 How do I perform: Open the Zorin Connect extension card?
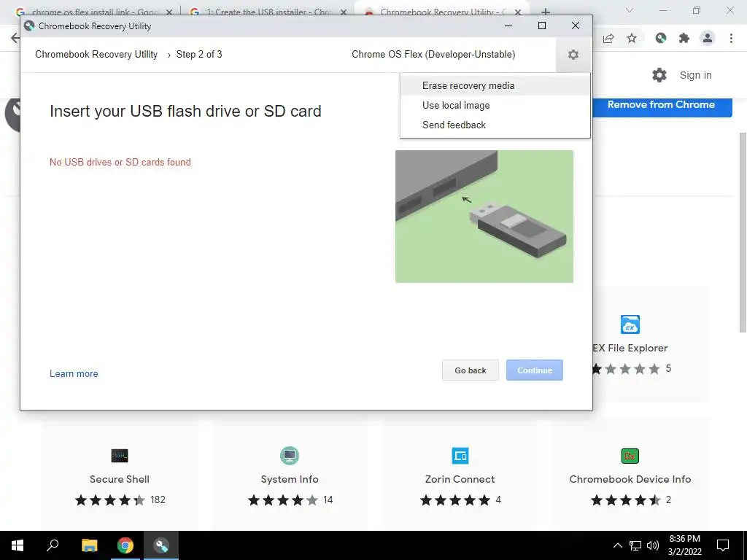coord(460,472)
